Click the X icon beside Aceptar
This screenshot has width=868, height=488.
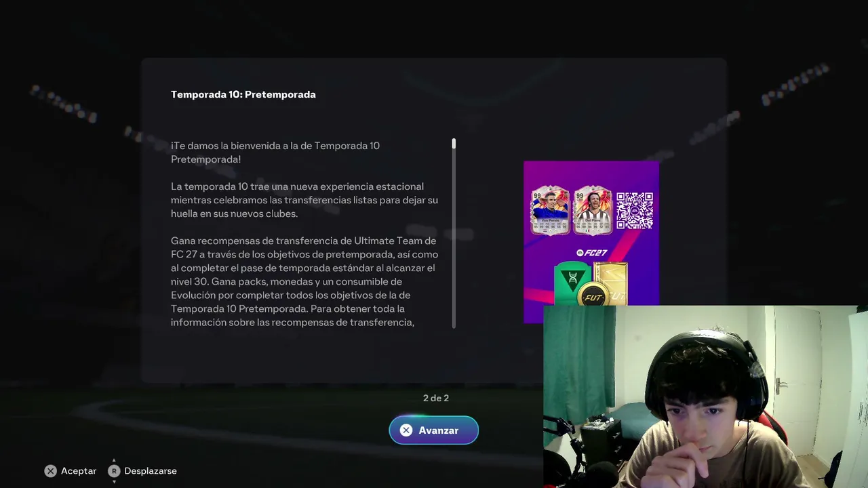point(50,471)
